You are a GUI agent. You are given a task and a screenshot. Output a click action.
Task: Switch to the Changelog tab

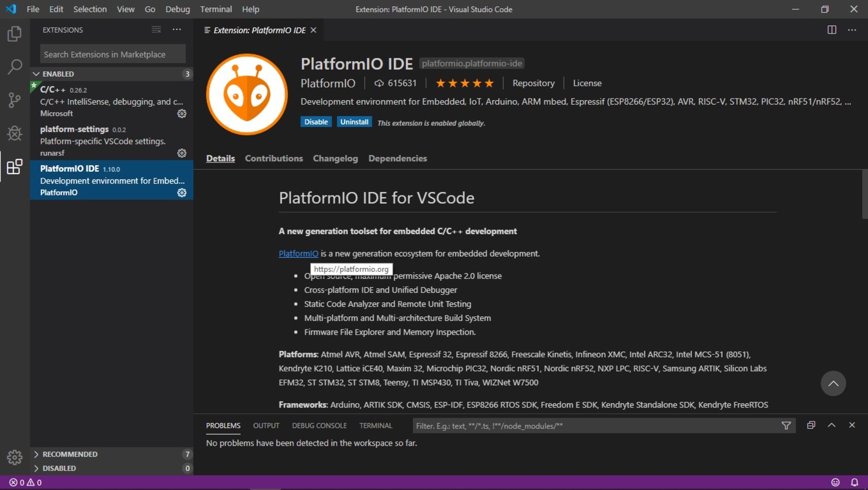click(335, 158)
